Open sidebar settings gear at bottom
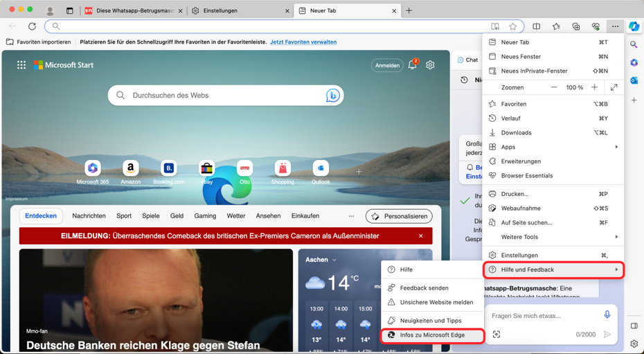 (x=634, y=344)
